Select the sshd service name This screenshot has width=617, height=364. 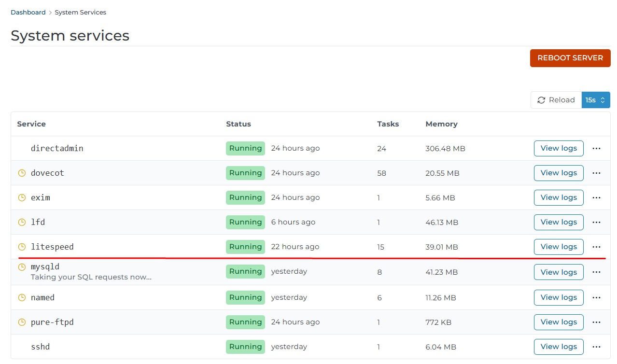tap(41, 347)
